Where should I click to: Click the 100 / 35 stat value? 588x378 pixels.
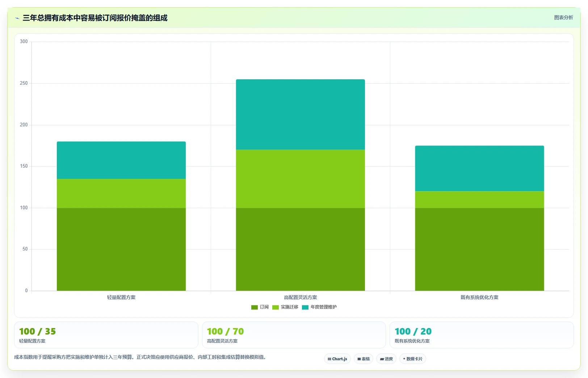37,331
